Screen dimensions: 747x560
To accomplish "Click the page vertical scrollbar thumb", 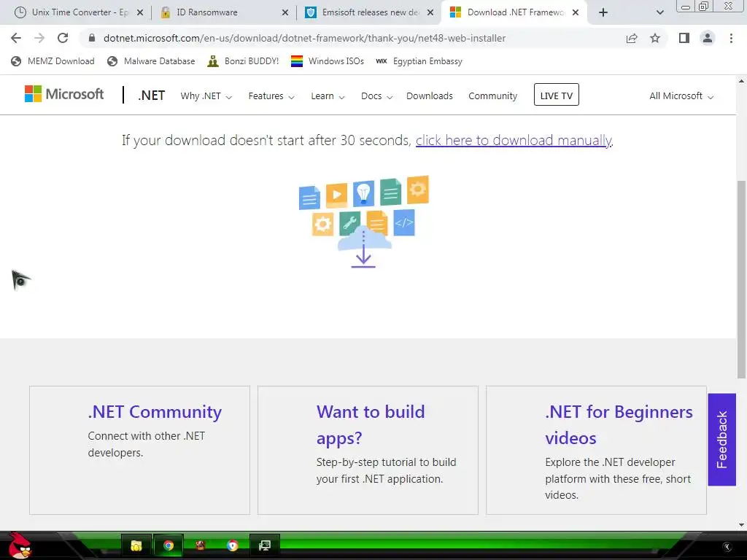I will 742,279.
